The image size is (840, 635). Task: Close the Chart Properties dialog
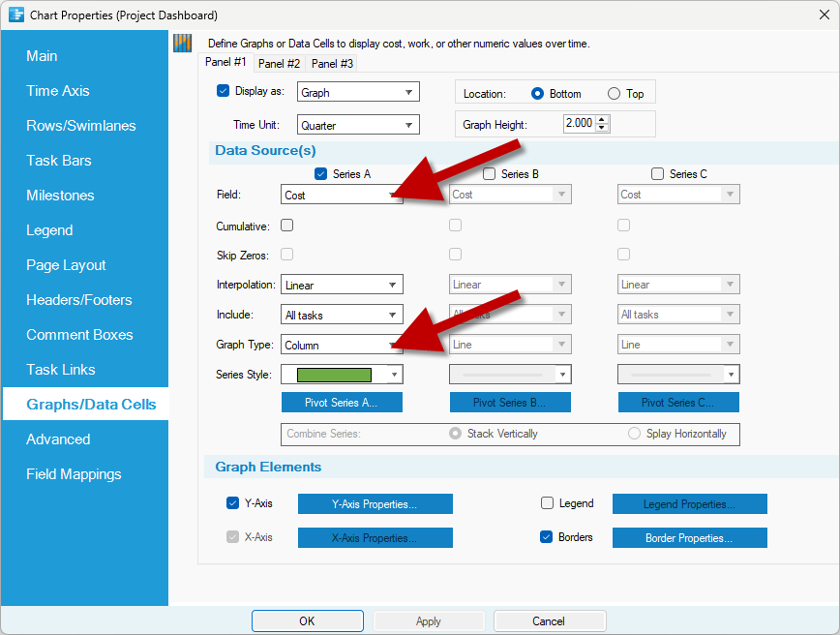(825, 15)
